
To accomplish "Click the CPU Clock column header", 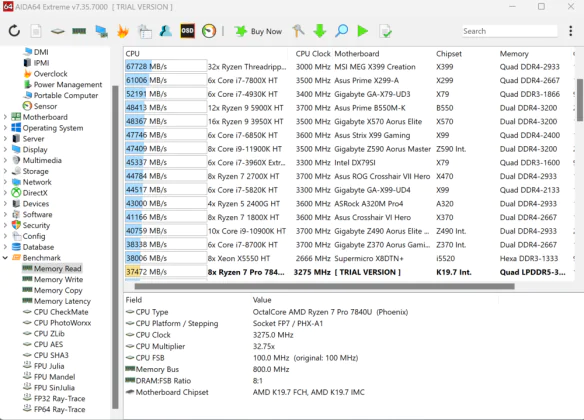I will (313, 53).
